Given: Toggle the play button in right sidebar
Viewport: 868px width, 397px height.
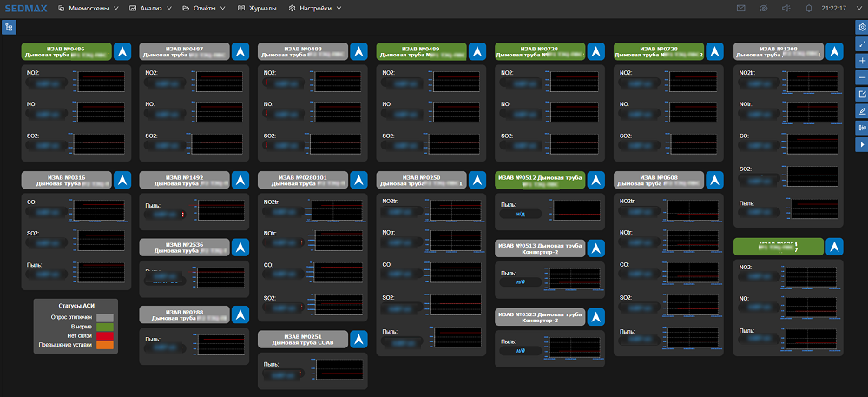Looking at the screenshot, I should (x=861, y=144).
